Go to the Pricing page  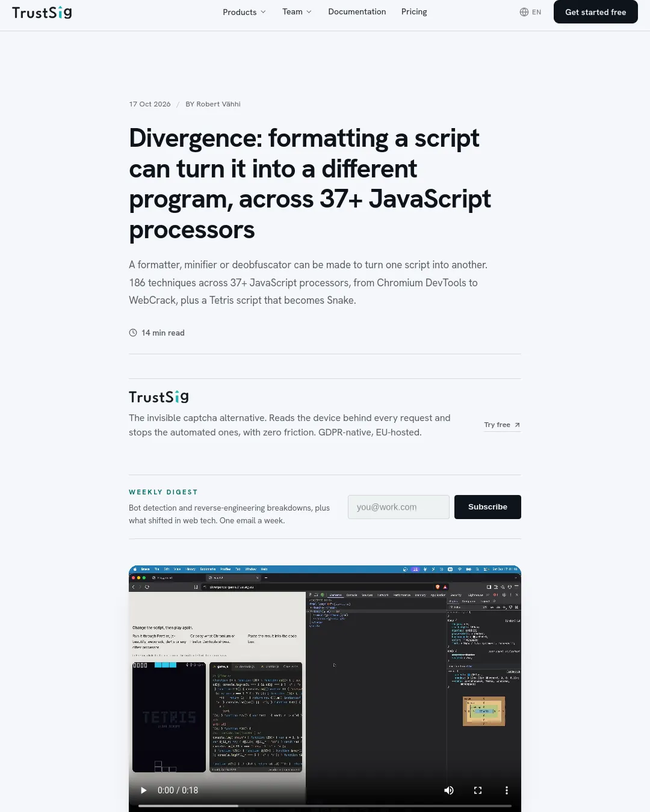414,11
